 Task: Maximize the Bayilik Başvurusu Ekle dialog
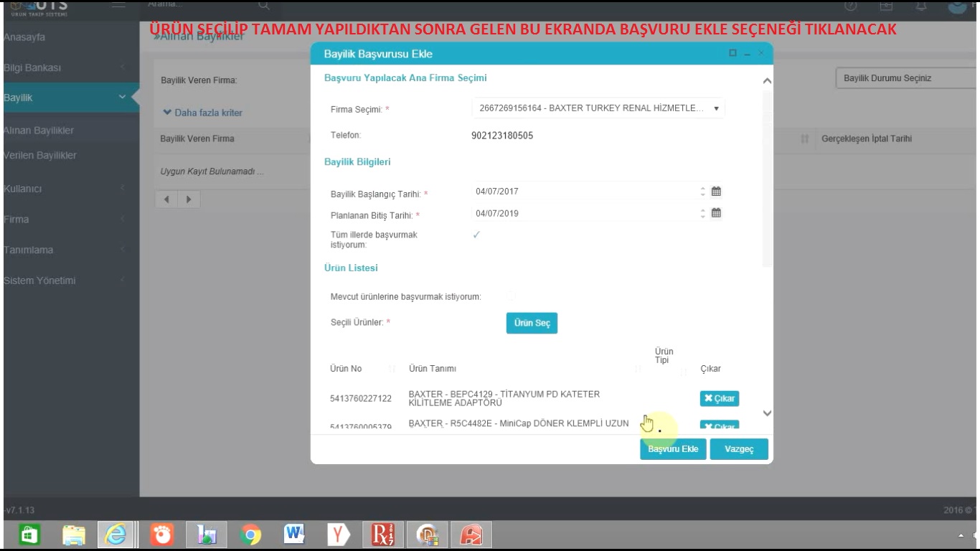pyautogui.click(x=732, y=53)
